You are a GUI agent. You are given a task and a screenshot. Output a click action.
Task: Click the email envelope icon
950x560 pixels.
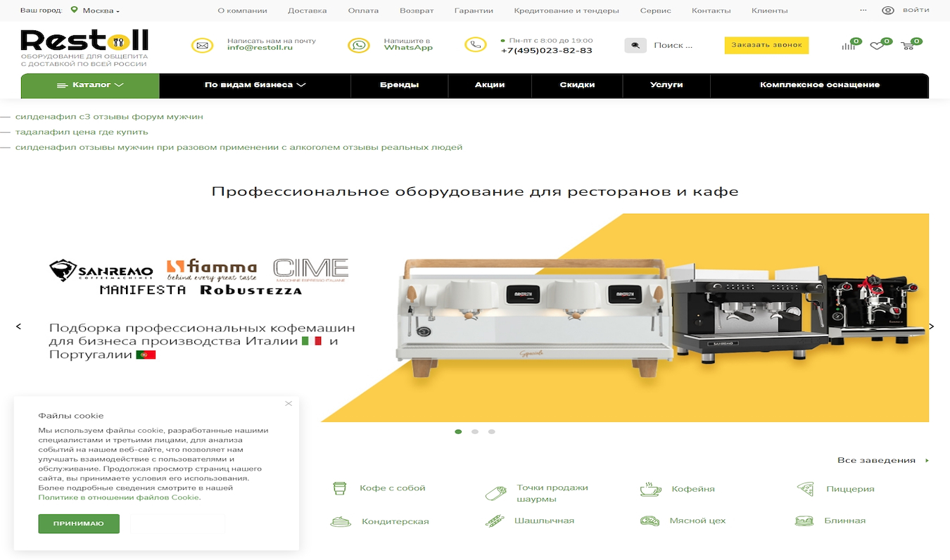(203, 45)
